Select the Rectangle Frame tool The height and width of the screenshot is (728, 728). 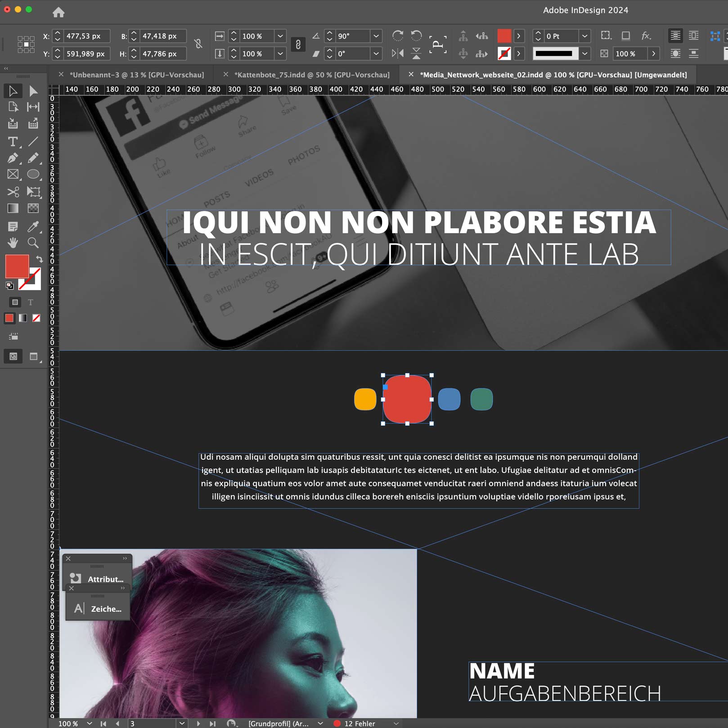[13, 175]
